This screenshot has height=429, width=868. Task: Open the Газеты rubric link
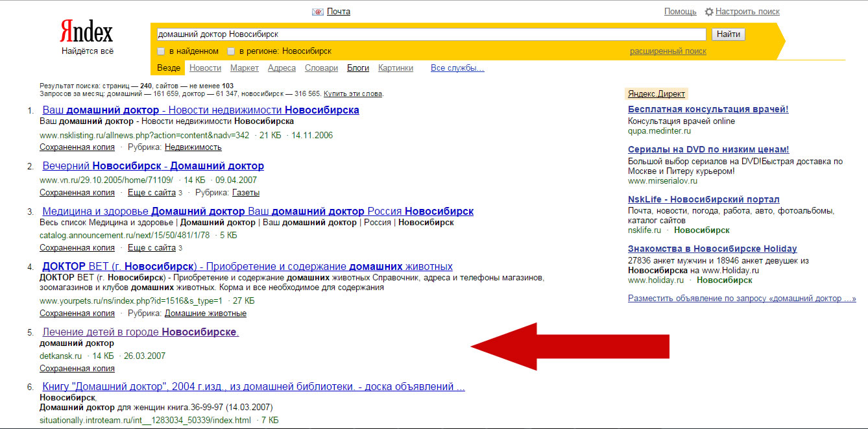click(246, 193)
